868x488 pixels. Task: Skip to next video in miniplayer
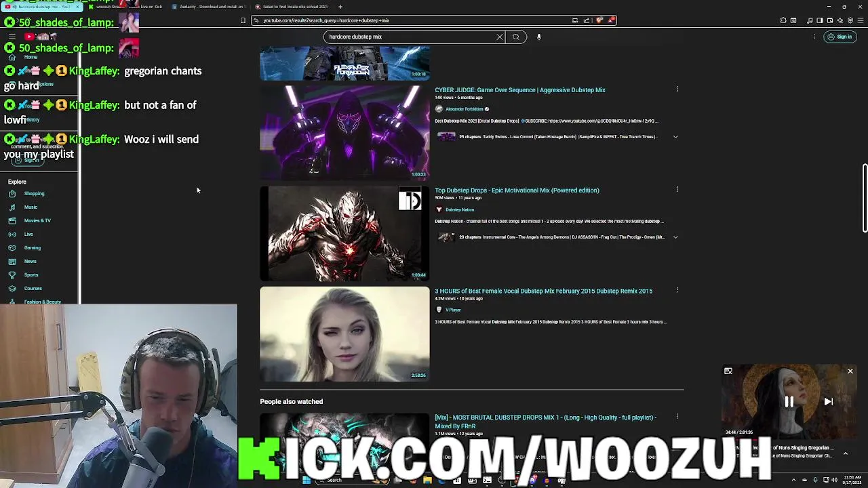[828, 401]
